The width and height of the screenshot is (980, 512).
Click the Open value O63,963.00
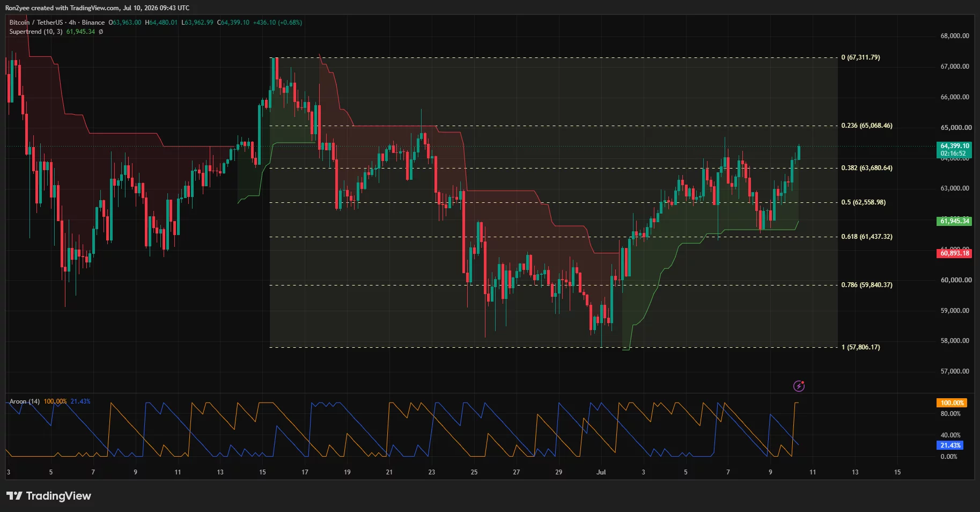125,23
